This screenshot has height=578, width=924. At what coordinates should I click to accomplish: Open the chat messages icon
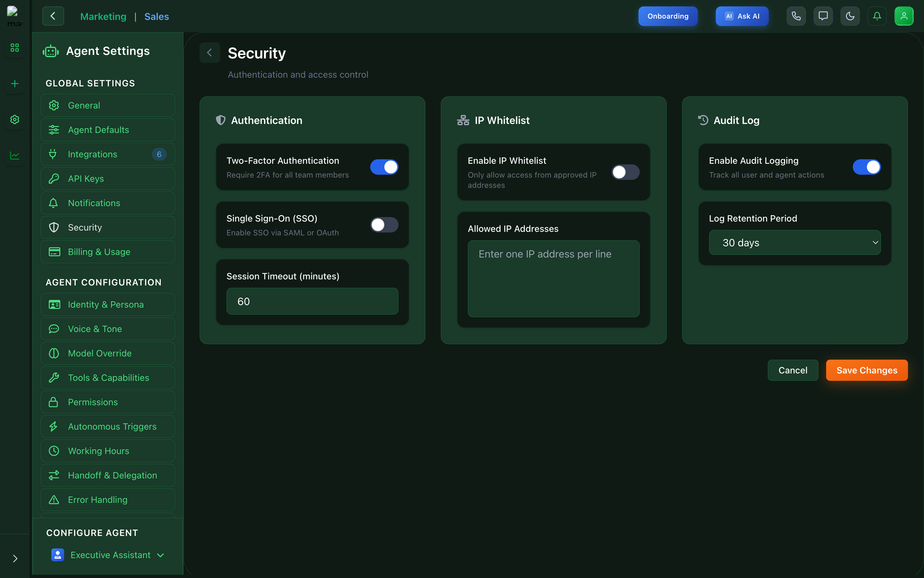(823, 16)
